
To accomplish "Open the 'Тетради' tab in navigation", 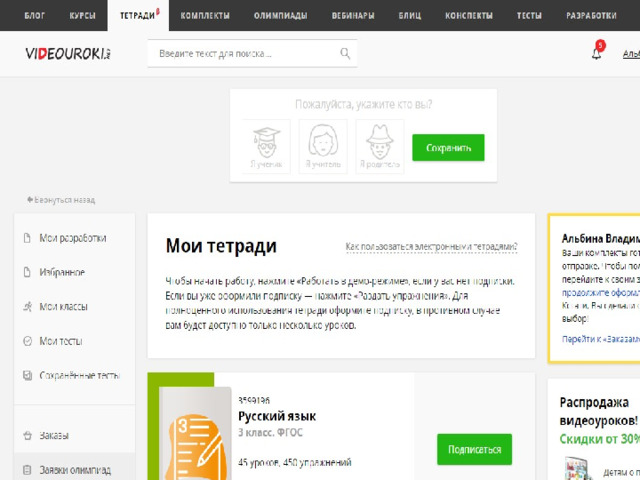I will [x=138, y=16].
